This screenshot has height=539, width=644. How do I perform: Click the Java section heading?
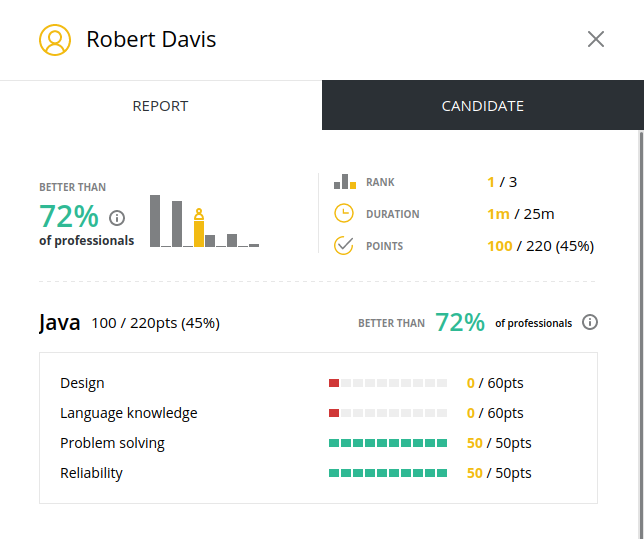[x=60, y=323]
